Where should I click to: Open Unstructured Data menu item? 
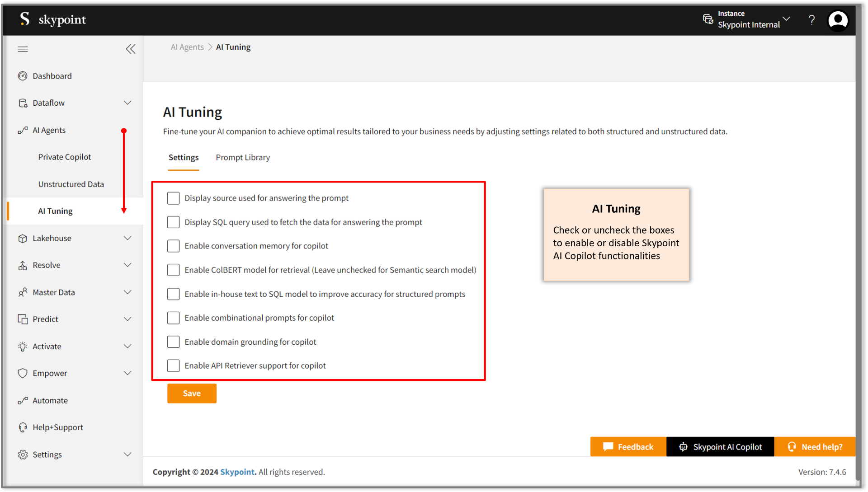(x=71, y=184)
